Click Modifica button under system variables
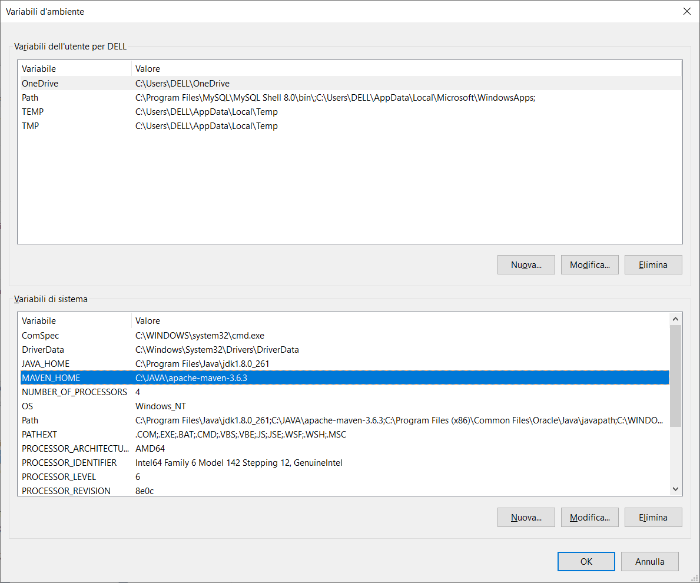 590,518
